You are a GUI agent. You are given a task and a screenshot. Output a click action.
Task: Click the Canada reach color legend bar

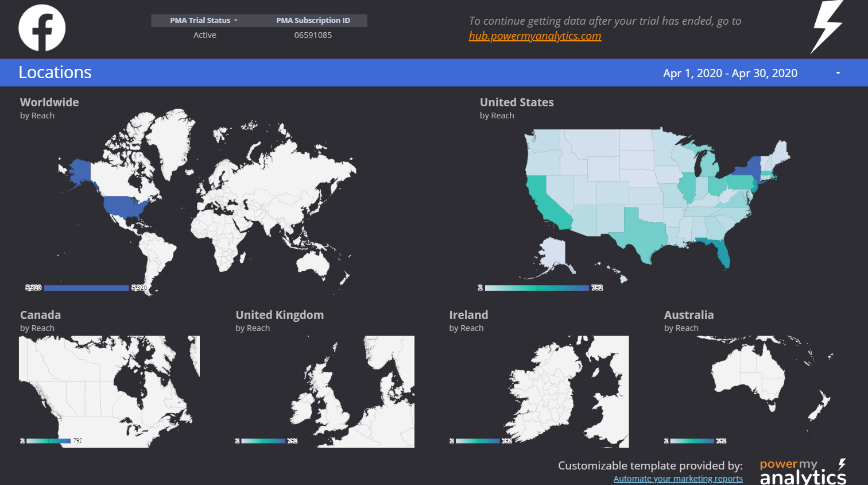(48, 441)
